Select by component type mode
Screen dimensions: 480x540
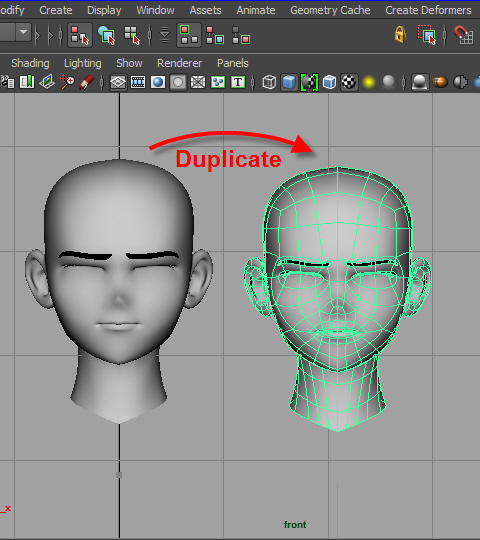(132, 35)
